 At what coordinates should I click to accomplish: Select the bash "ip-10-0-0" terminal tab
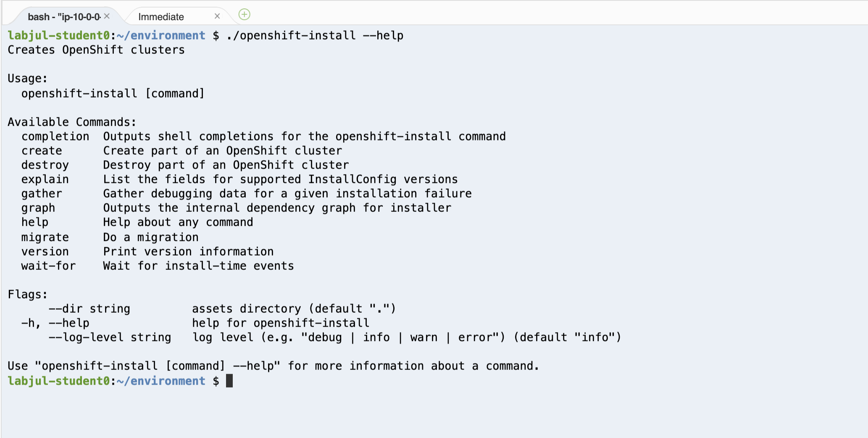tap(64, 17)
